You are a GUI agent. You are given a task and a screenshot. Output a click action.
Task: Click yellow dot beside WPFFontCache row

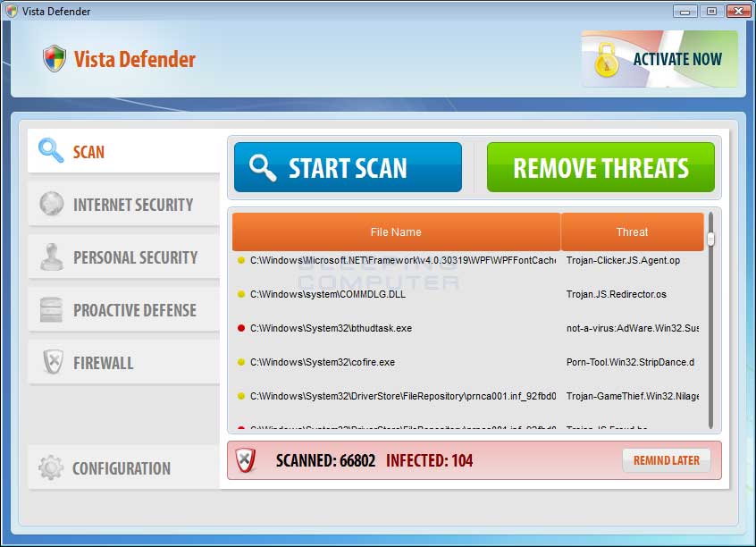coord(241,260)
